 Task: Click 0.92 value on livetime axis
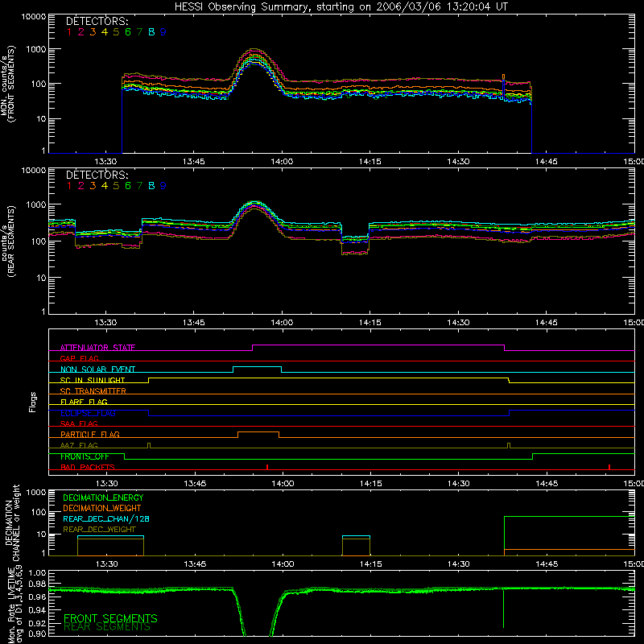tap(37, 625)
